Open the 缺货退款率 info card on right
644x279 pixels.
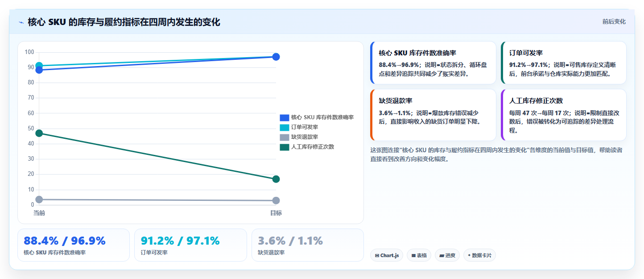pyautogui.click(x=433, y=115)
